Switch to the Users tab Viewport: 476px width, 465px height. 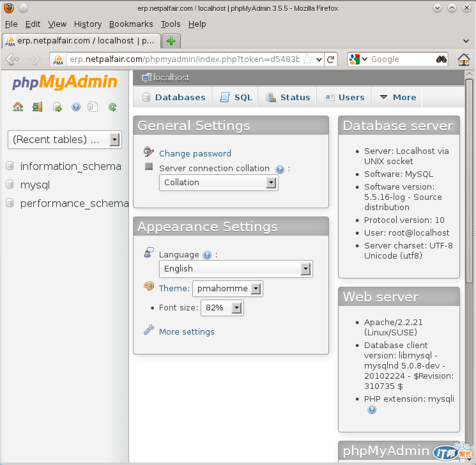click(x=344, y=98)
